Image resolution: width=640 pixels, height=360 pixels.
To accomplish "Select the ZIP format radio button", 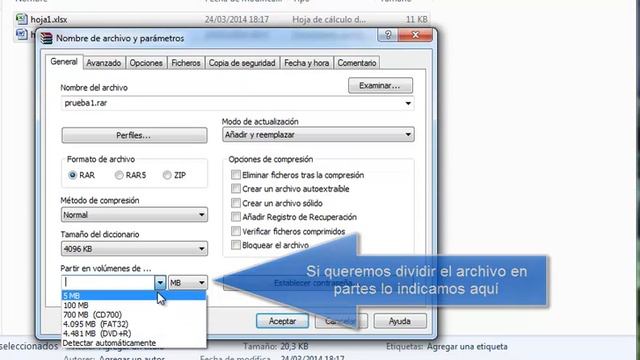I will point(167,175).
